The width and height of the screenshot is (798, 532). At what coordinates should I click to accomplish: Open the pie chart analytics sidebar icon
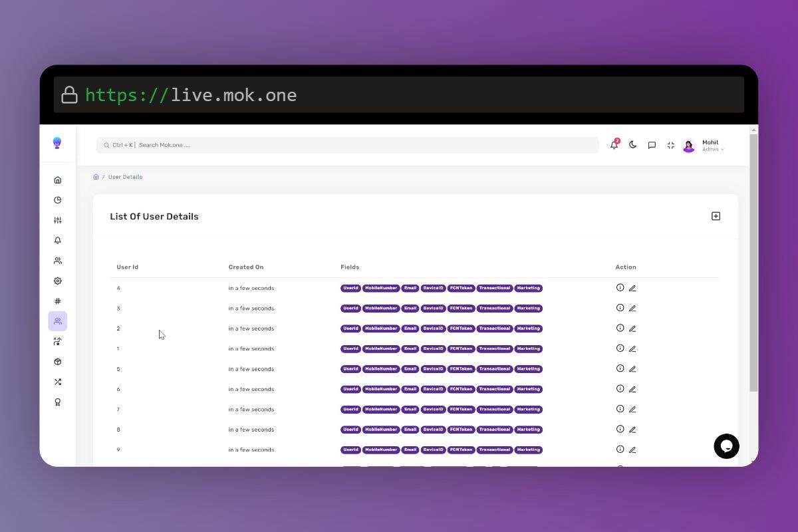57,200
